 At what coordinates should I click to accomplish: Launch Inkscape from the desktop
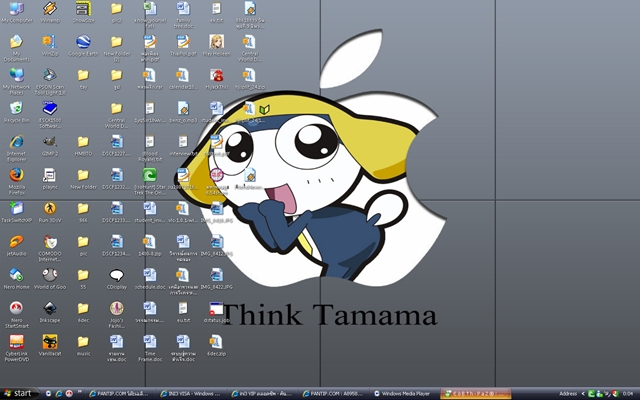(50, 312)
